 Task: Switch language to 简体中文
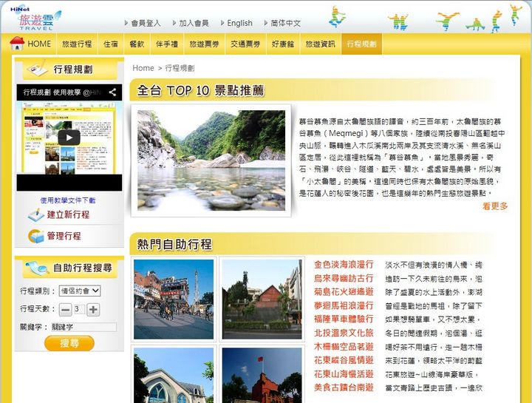click(x=285, y=23)
